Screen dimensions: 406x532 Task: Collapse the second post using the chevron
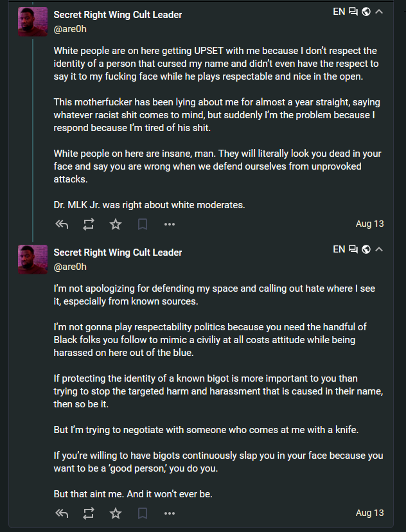pyautogui.click(x=379, y=249)
